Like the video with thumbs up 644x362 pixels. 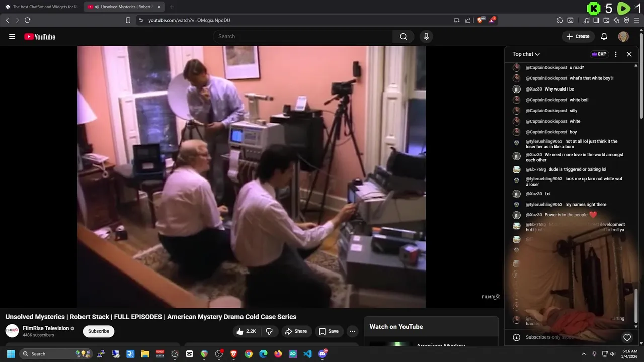[246, 331]
